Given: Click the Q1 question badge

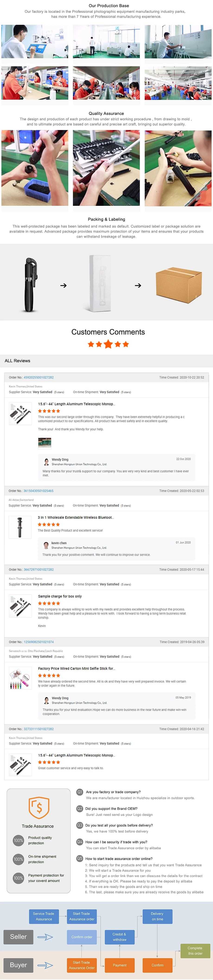Looking at the screenshot, I should click(80, 792).
